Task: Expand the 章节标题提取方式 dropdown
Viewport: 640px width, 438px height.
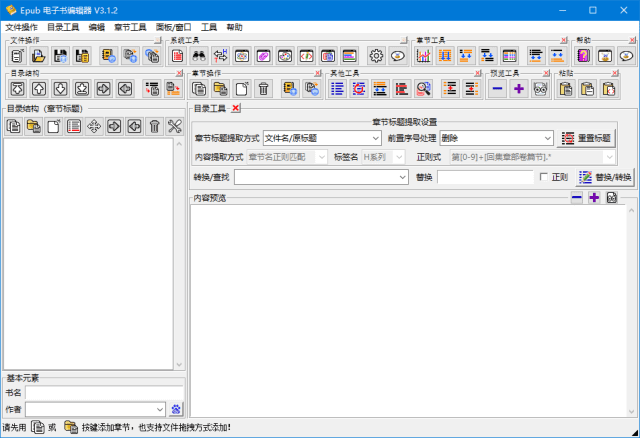Action: [375, 138]
